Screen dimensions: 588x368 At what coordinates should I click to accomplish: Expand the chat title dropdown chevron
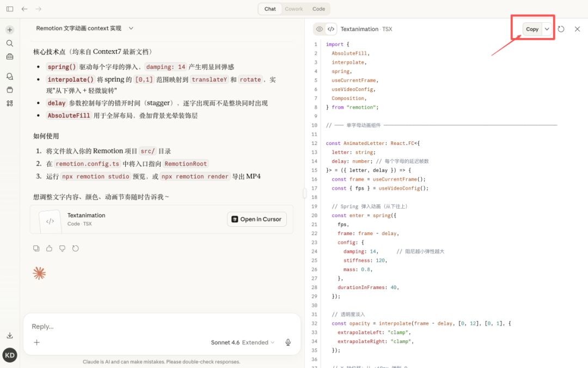[131, 28]
